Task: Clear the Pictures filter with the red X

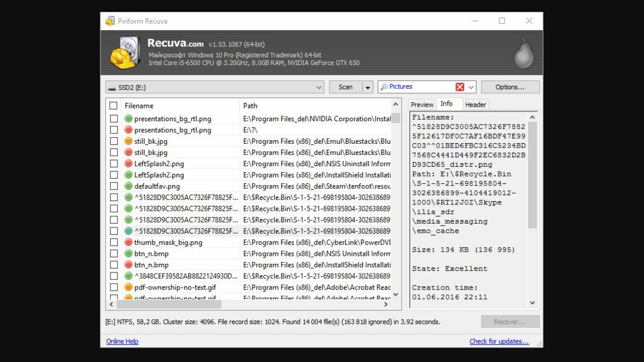Action: (x=460, y=87)
